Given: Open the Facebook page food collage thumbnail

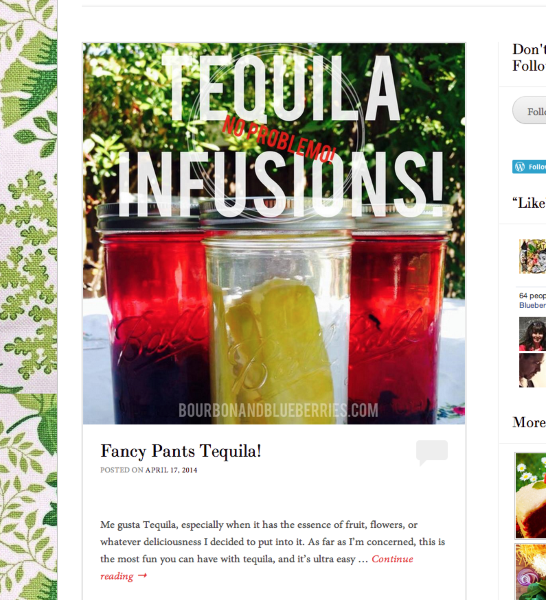Looking at the screenshot, I should coord(532,256).
